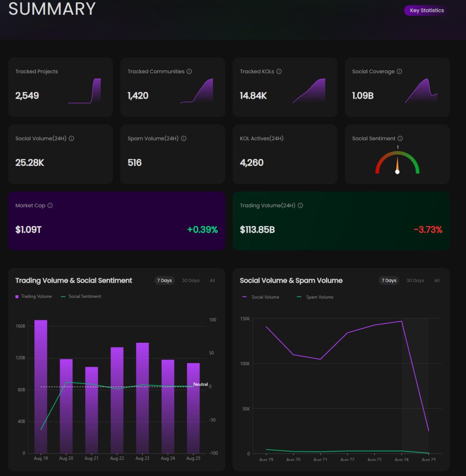Click the -3.73% trading volume change
Screen dimensions: 466x476
[428, 230]
